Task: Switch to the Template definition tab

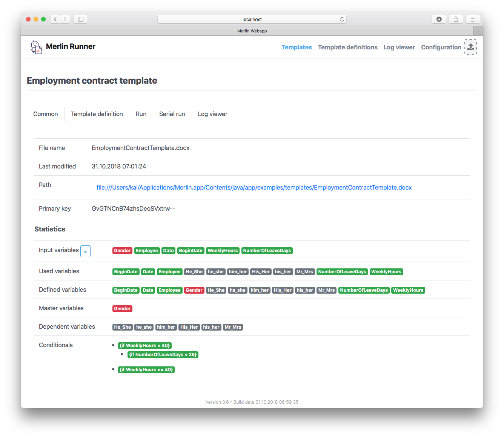Action: tap(97, 114)
